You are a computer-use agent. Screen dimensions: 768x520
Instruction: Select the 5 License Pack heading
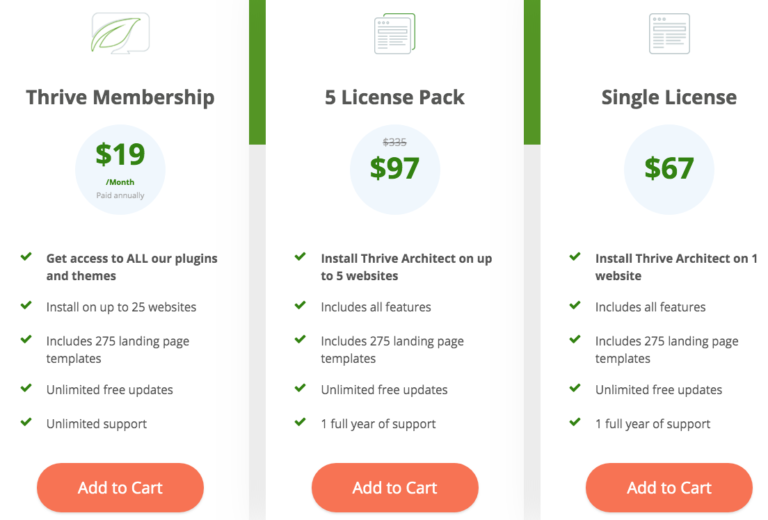(394, 97)
